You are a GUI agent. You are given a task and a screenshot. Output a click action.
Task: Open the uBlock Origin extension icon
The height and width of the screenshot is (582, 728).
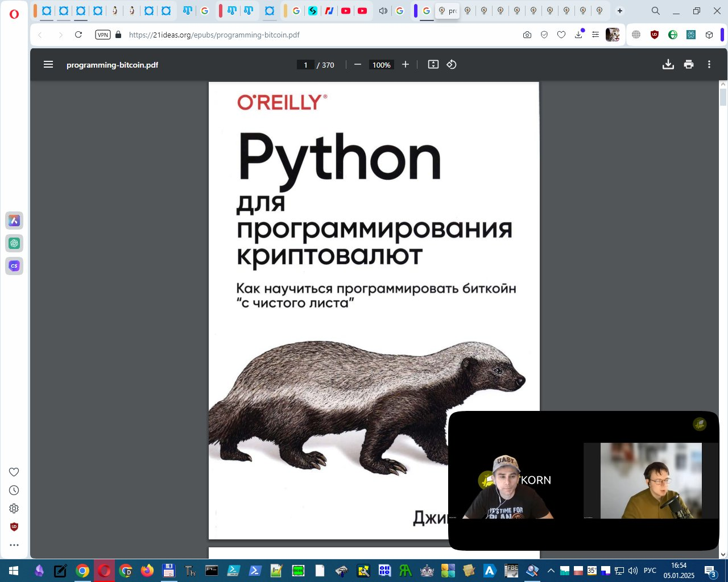pyautogui.click(x=655, y=35)
